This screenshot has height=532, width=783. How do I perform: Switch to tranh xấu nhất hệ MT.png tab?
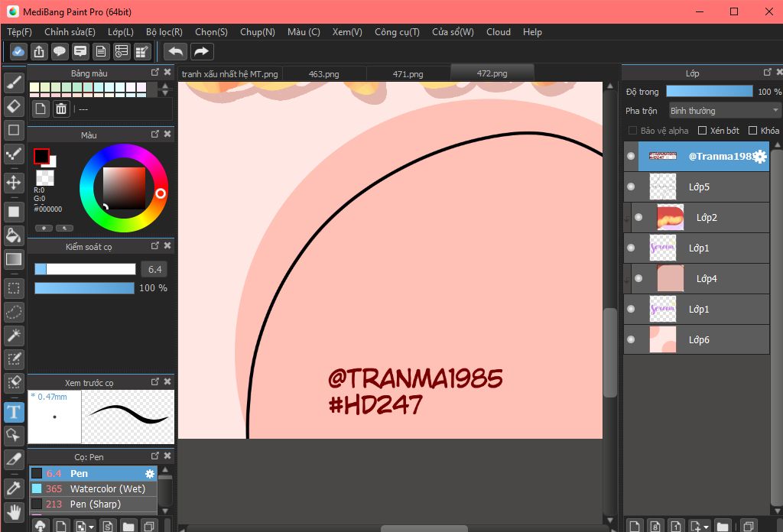(229, 74)
